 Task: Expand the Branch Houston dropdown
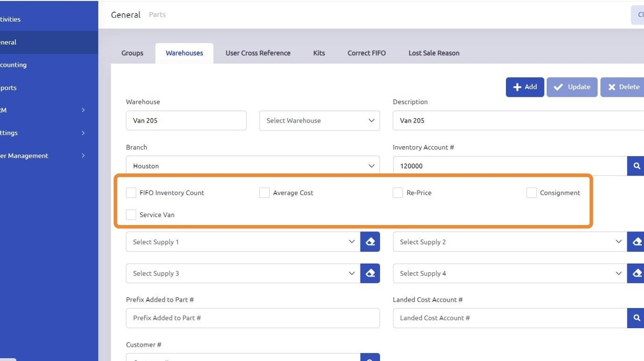(252, 166)
